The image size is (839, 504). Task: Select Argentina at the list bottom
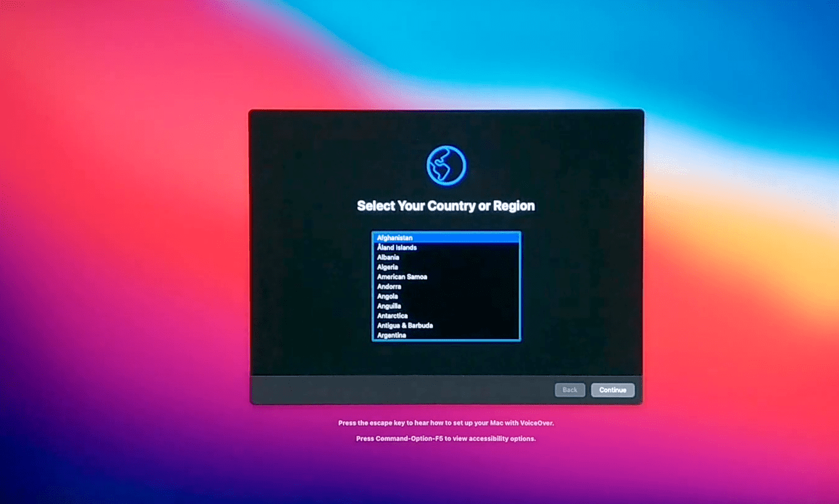tap(392, 335)
